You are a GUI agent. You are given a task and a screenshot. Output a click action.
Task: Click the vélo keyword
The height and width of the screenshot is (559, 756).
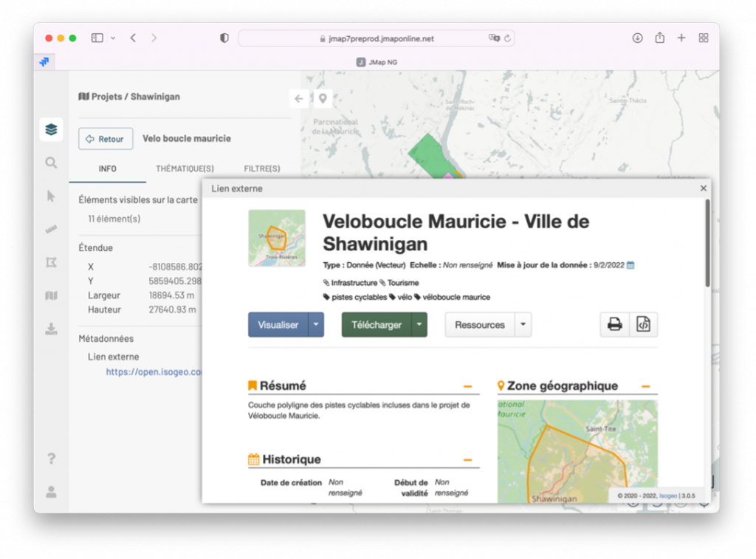pos(401,297)
